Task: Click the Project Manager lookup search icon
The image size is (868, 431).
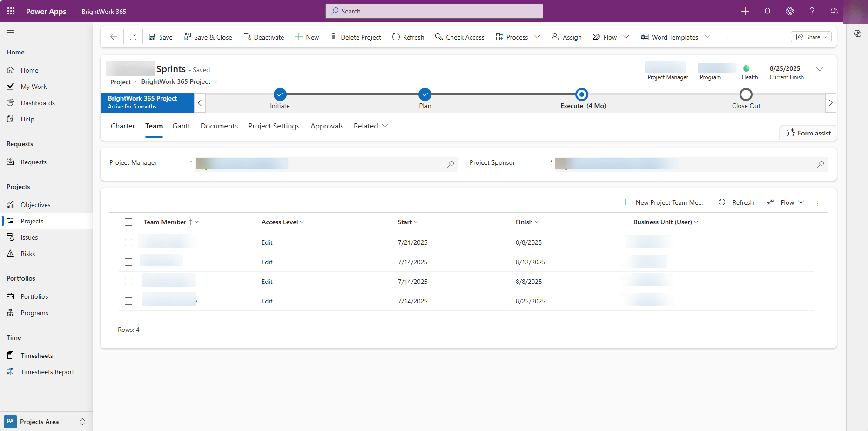Action: click(x=451, y=164)
